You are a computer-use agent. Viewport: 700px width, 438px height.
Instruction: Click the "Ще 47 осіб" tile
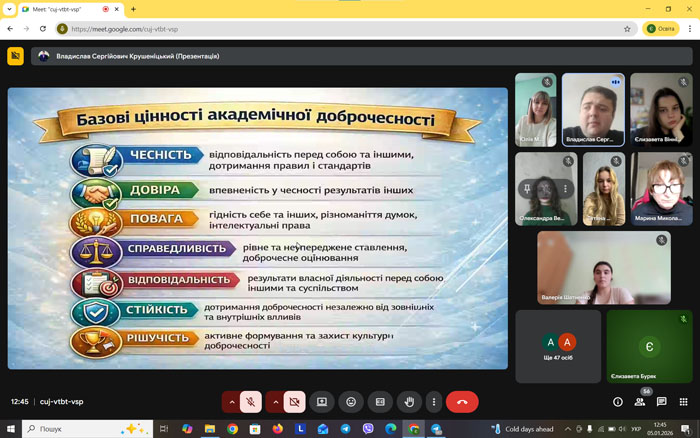[x=557, y=346]
